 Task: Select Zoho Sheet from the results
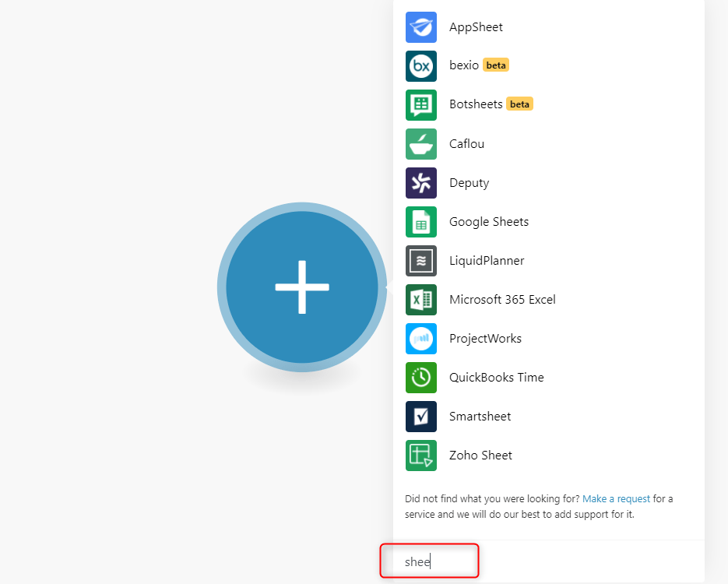coord(480,456)
